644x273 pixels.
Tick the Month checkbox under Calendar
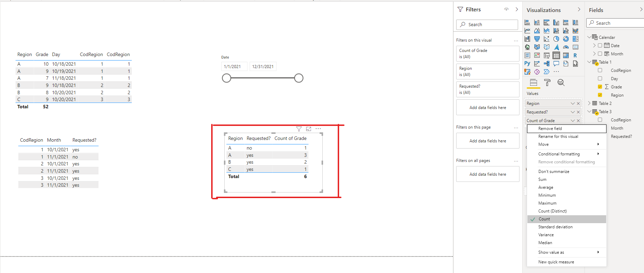pyautogui.click(x=600, y=54)
